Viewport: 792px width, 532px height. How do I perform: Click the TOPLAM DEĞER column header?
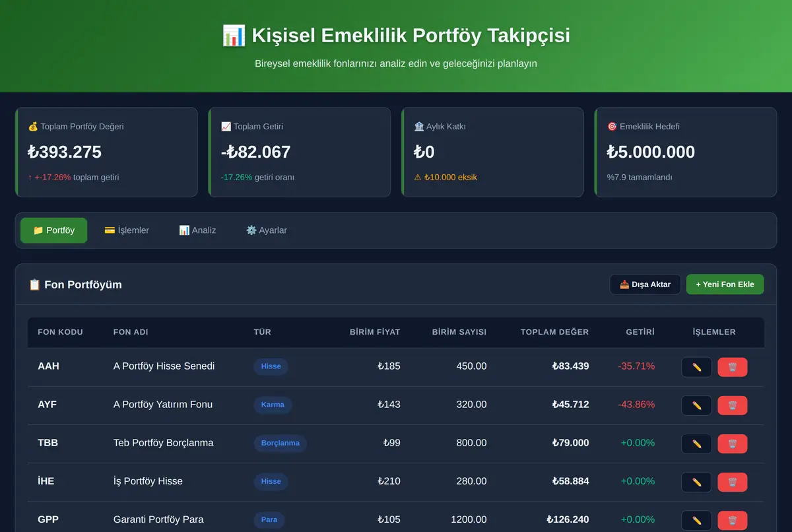pyautogui.click(x=554, y=332)
